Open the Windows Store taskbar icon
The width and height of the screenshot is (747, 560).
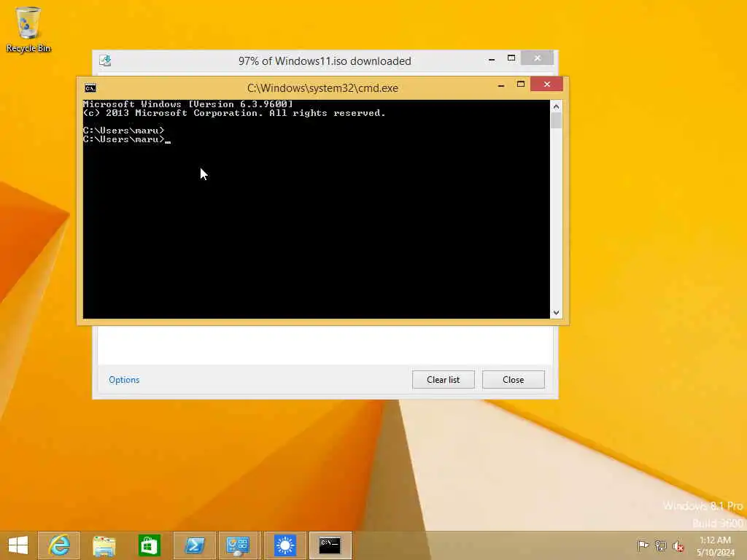[149, 545]
